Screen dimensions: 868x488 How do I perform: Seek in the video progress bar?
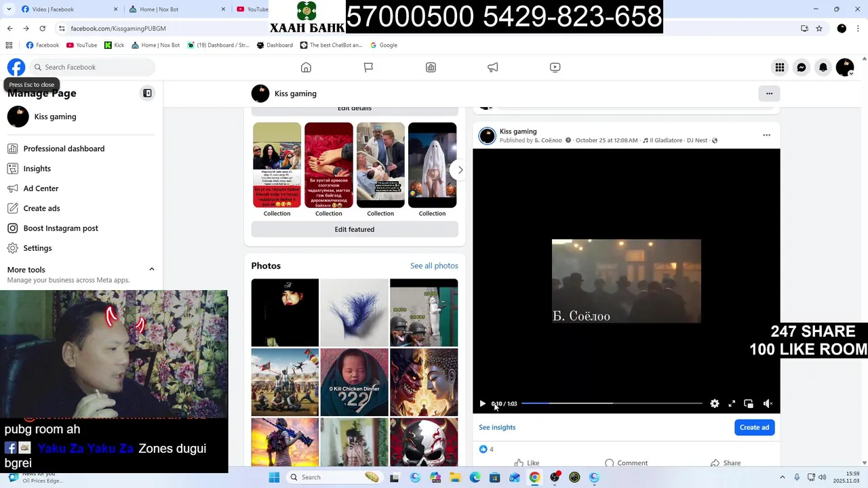[x=612, y=403]
